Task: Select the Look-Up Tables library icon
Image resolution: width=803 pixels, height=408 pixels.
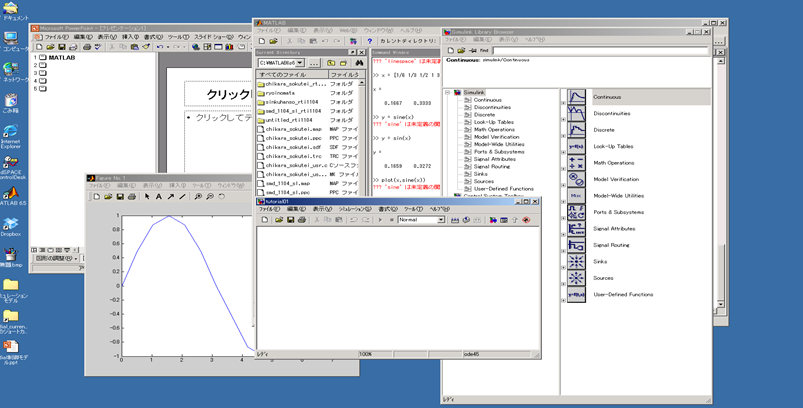Action: 577,146
